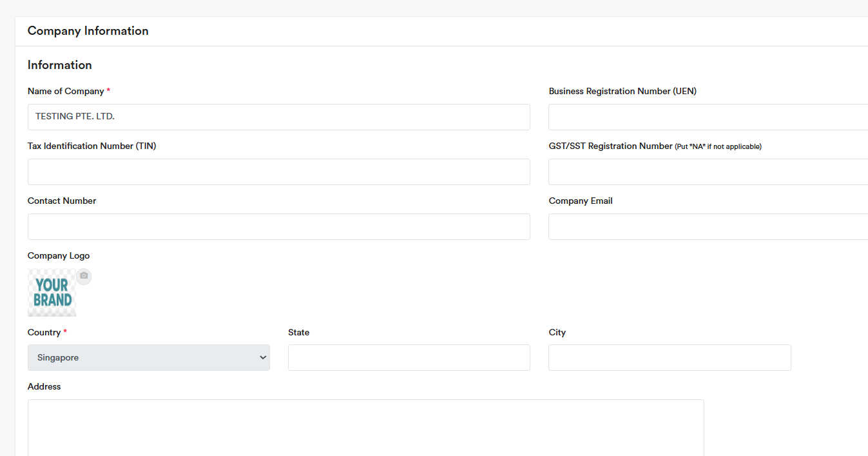Open the Country dropdown showing Singapore
Viewport: 868px width, 456px height.
(149, 357)
